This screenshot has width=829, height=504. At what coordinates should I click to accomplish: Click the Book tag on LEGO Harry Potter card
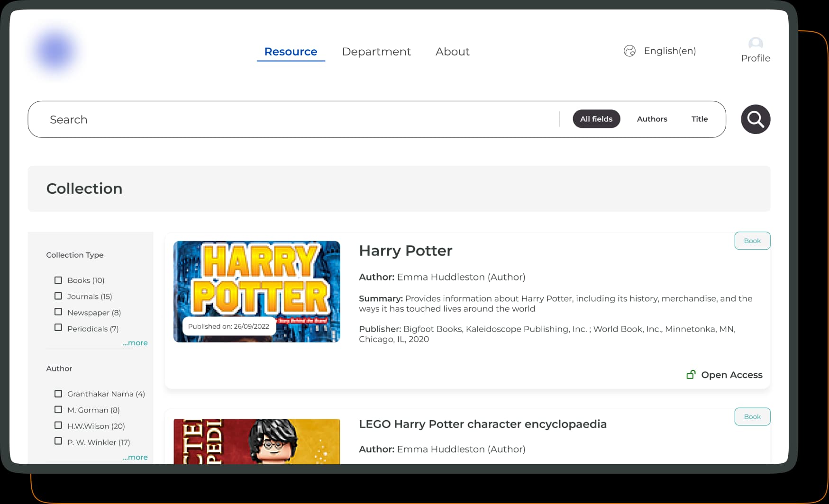point(752,416)
